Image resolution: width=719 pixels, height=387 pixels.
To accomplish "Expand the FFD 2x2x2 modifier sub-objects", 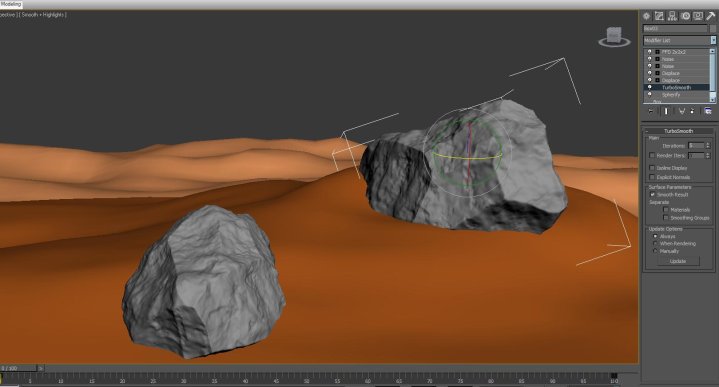I will (x=657, y=52).
